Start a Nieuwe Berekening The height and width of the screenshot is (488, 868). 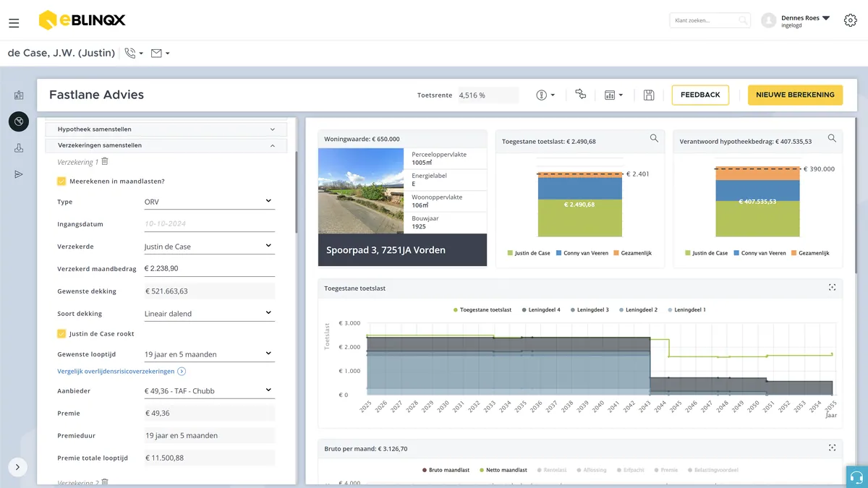(795, 95)
